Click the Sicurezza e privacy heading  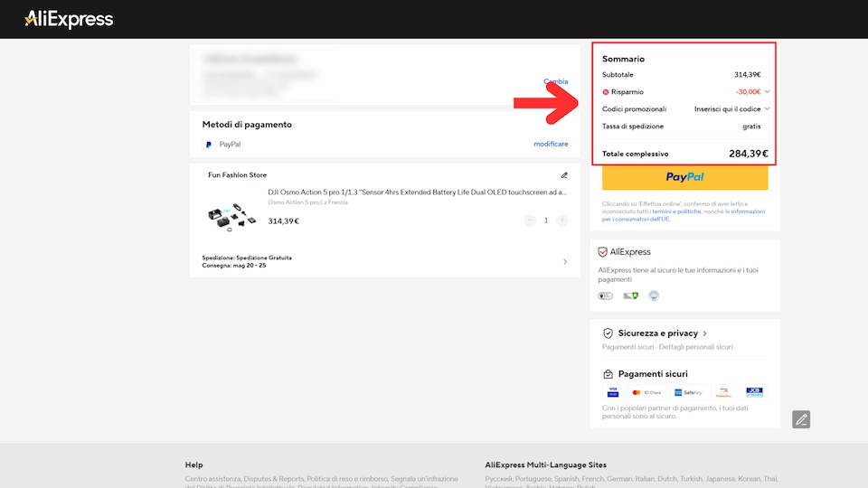pos(658,333)
